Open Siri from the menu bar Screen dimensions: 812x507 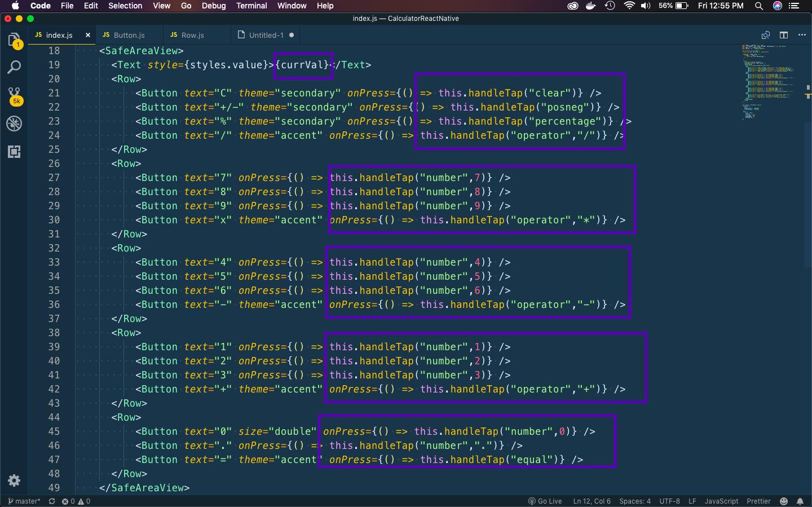tap(778, 6)
